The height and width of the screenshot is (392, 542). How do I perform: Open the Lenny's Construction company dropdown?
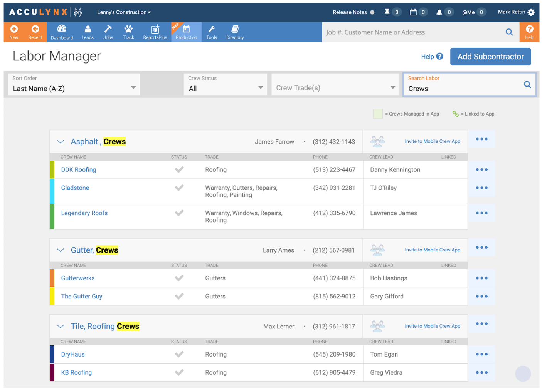[124, 12]
